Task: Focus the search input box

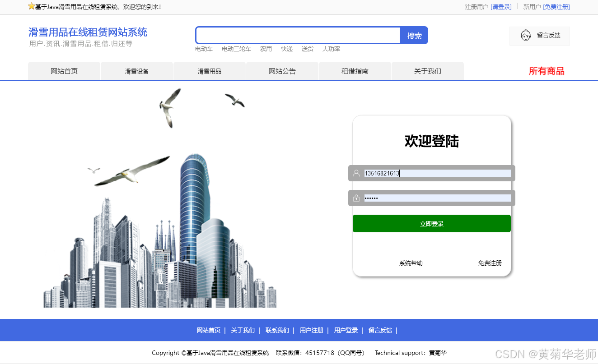Action: pyautogui.click(x=298, y=36)
